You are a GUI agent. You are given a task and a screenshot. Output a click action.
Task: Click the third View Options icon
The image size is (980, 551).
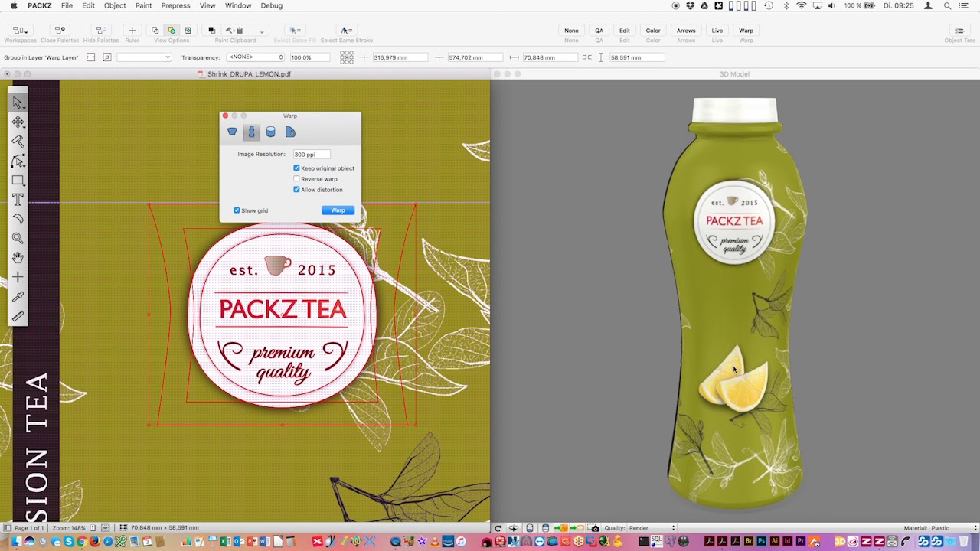(188, 31)
